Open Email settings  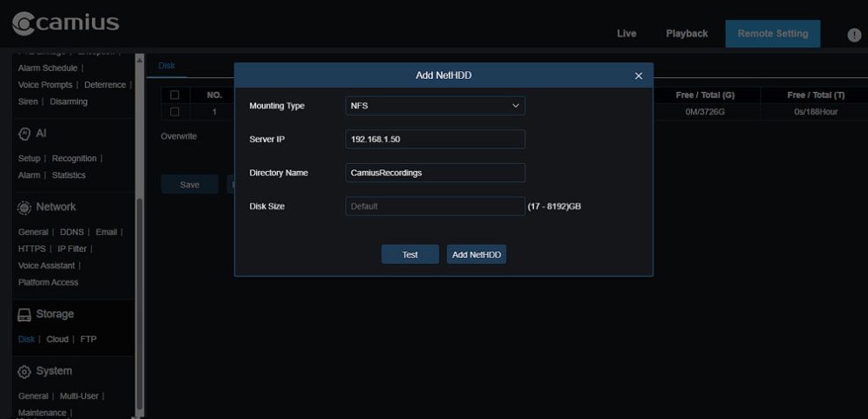[106, 232]
